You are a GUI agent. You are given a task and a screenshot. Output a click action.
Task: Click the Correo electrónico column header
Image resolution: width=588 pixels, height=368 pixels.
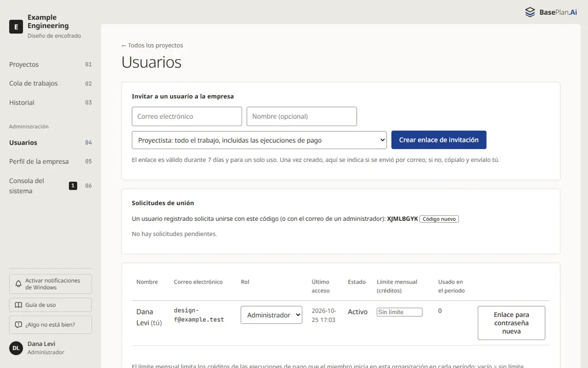pyautogui.click(x=198, y=282)
